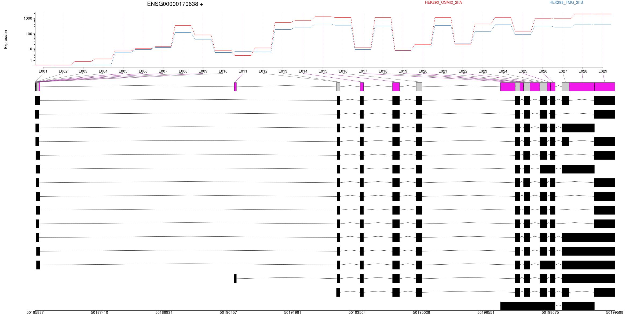Image resolution: width=644 pixels, height=317 pixels.
Task: Click the E022 exon label
Action: coord(463,71)
